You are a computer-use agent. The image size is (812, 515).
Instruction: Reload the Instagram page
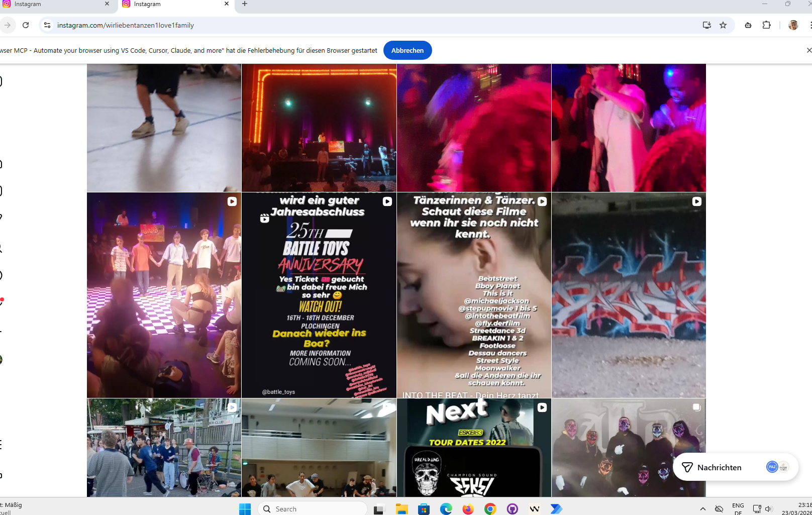click(26, 25)
